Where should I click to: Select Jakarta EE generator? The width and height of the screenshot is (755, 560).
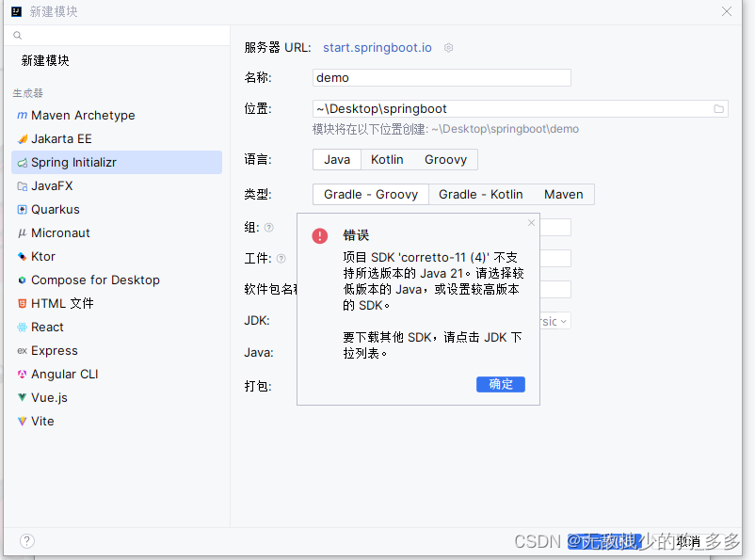pos(117,139)
